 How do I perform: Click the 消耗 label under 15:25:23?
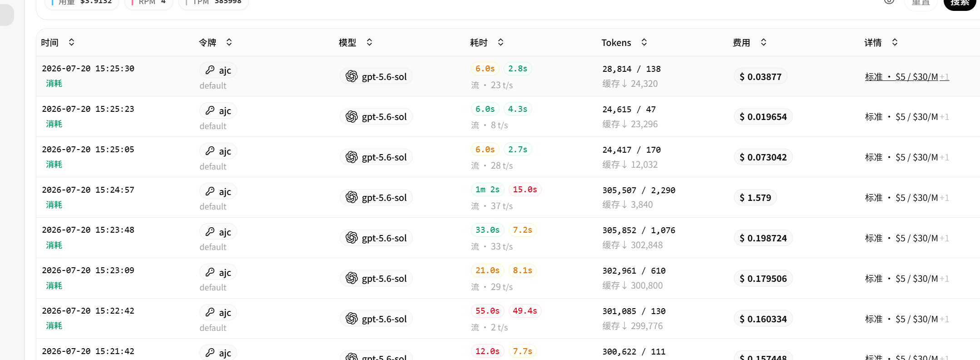[x=54, y=124]
